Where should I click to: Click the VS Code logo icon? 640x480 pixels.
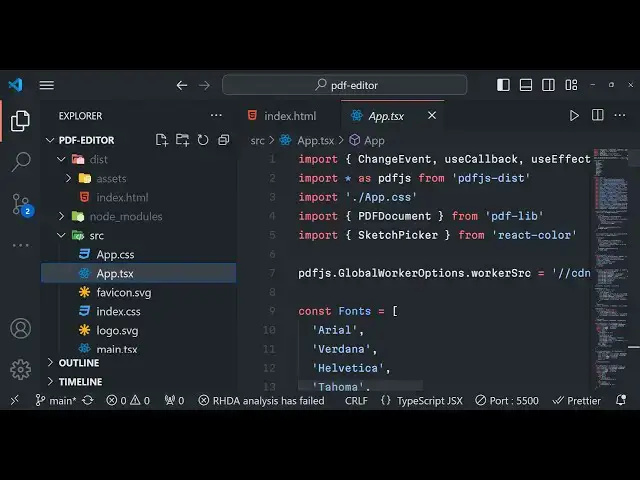point(16,85)
